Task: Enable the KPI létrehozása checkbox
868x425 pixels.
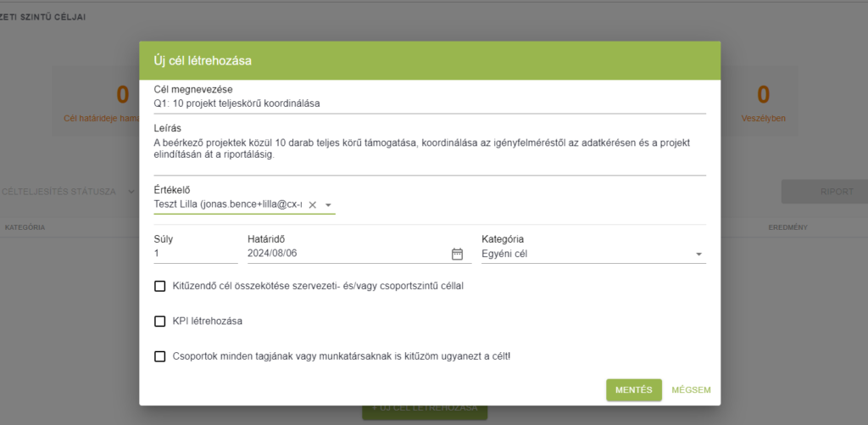Action: [x=160, y=321]
